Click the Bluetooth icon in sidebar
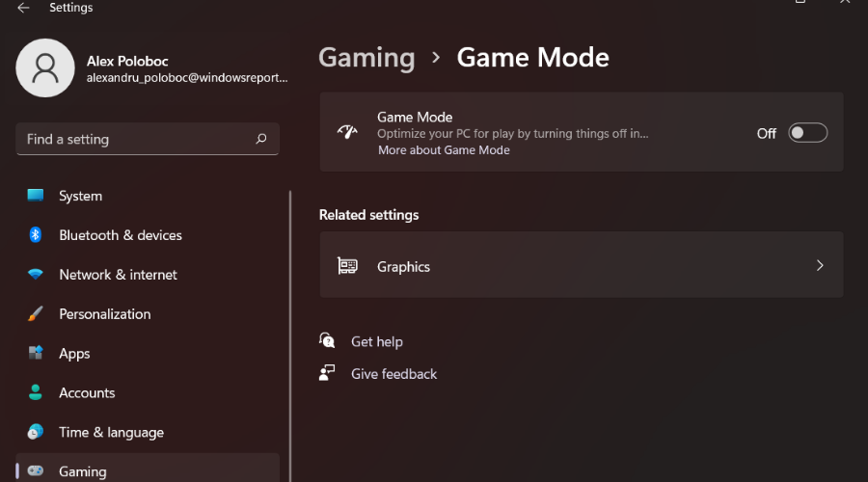This screenshot has height=482, width=868. coord(36,234)
